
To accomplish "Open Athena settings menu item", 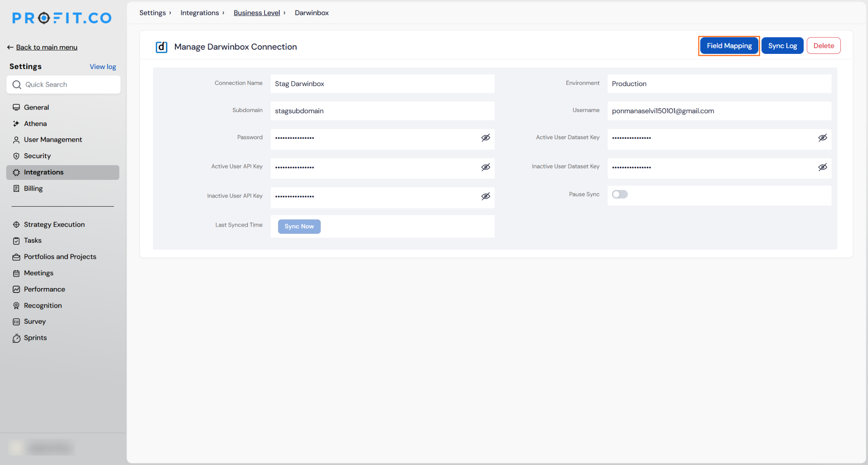I will click(63, 123).
